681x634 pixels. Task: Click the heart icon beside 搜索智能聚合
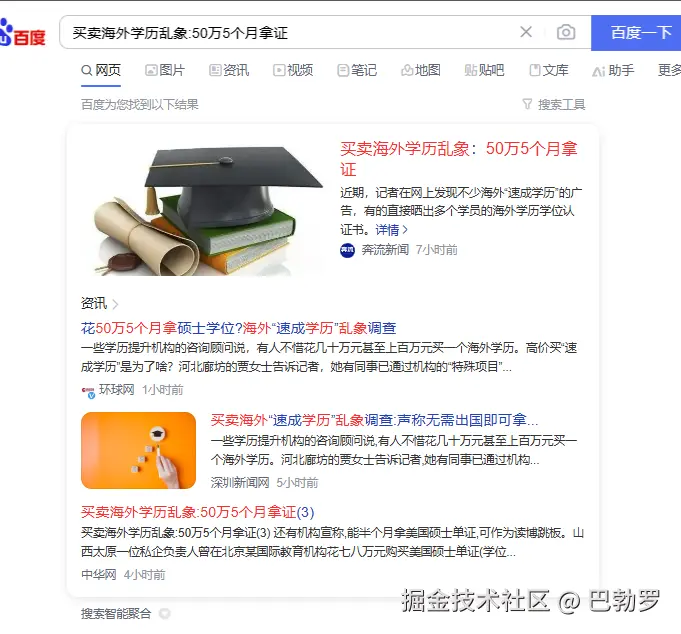(x=165, y=614)
